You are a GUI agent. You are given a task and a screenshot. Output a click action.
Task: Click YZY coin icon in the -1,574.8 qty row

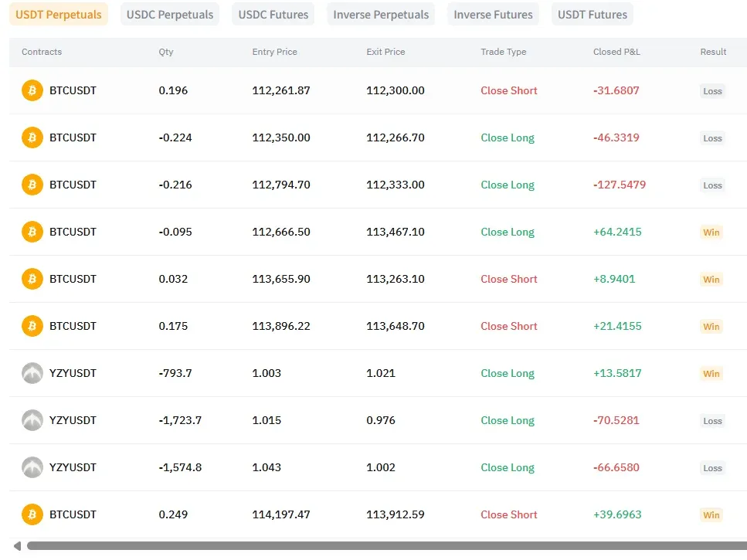coord(32,467)
